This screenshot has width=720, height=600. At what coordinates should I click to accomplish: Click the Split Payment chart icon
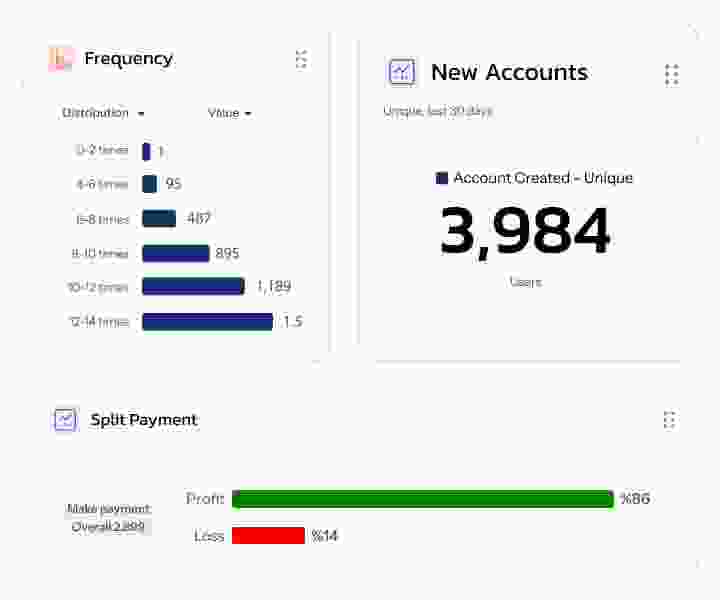pyautogui.click(x=65, y=420)
